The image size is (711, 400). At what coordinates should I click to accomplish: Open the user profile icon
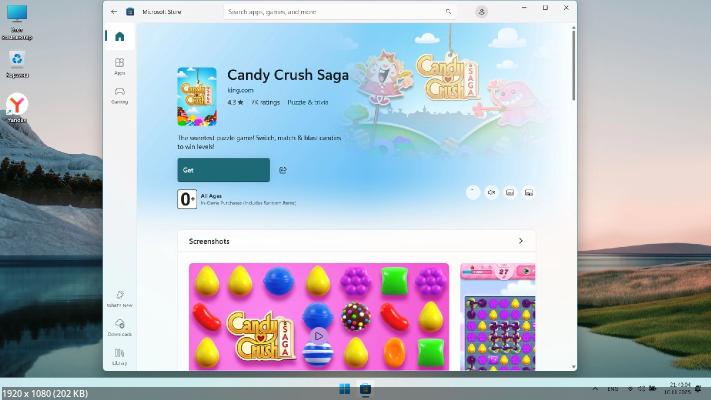[482, 12]
